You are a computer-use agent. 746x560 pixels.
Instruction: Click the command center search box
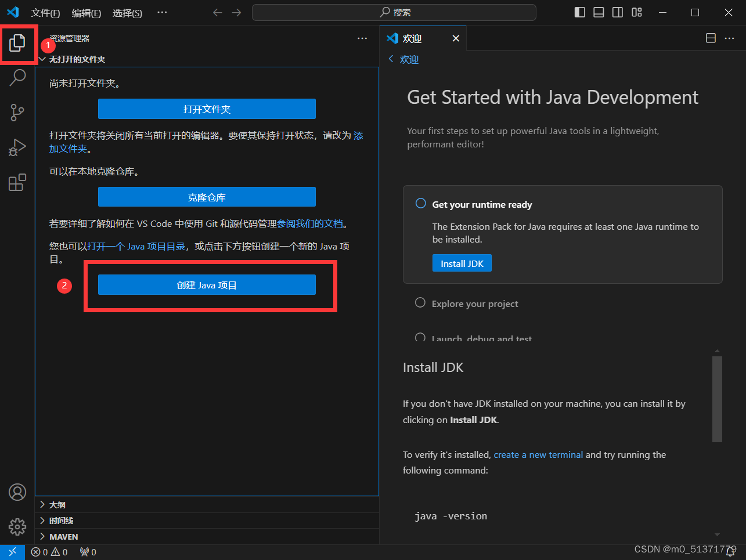click(x=394, y=12)
